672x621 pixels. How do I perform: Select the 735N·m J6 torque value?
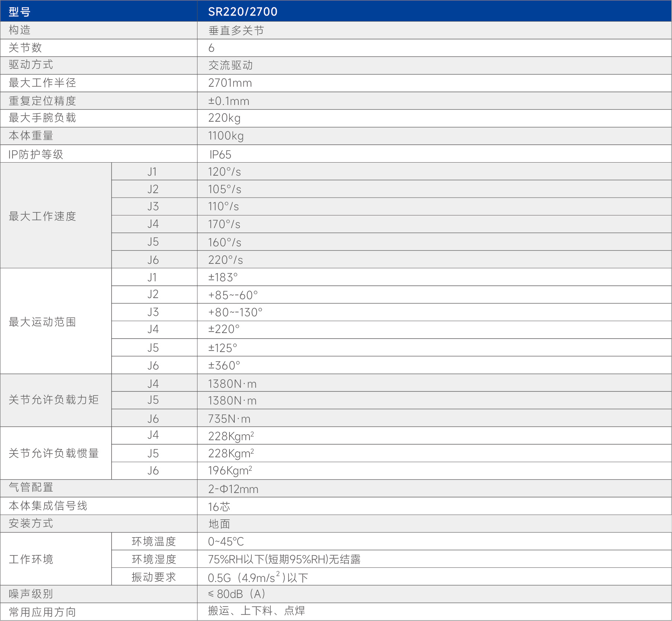229,419
